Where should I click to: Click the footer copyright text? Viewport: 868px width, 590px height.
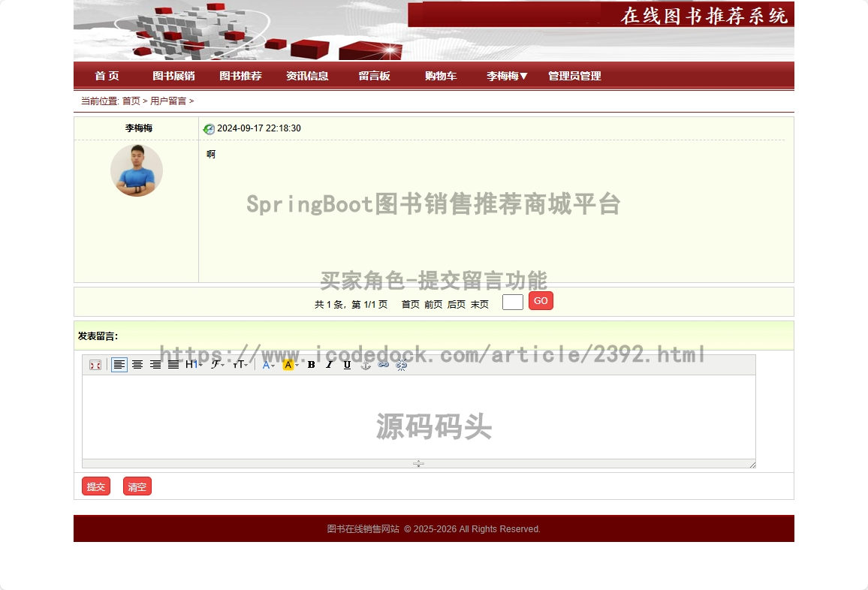tap(434, 529)
